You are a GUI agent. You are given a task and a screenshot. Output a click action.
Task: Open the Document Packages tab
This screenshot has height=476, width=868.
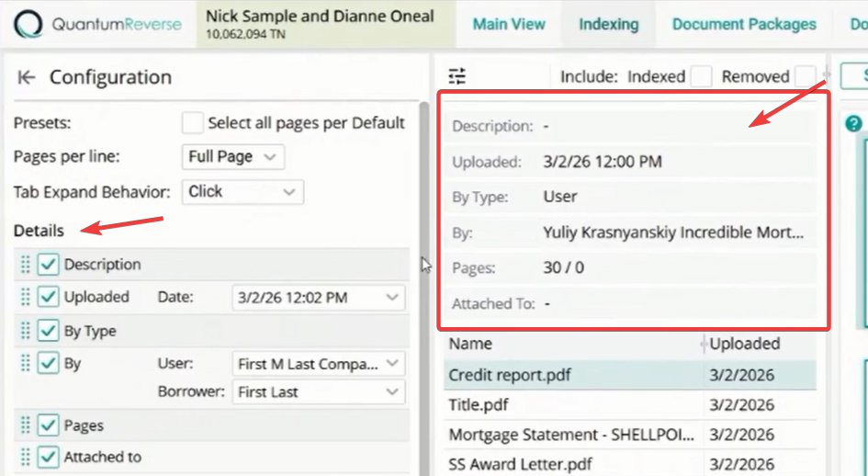pyautogui.click(x=744, y=25)
